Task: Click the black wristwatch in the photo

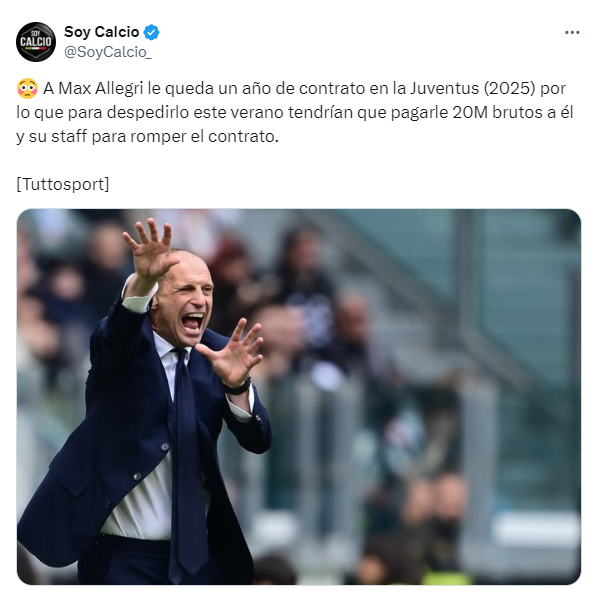Action: (x=238, y=386)
